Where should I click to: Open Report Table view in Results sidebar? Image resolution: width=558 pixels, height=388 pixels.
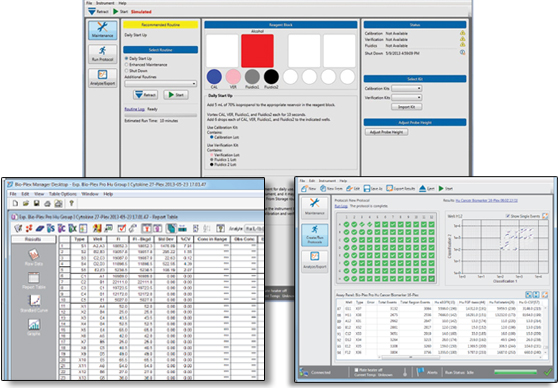(x=34, y=280)
